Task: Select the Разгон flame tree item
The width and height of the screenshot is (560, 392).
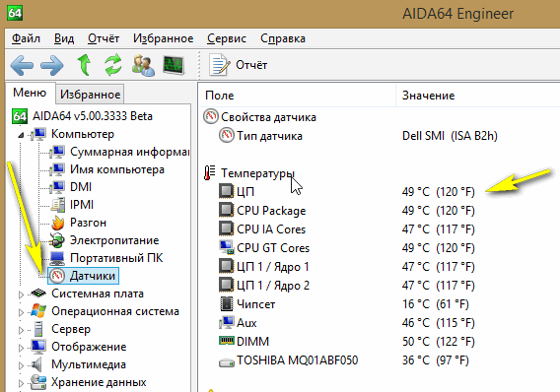Action: [x=88, y=223]
